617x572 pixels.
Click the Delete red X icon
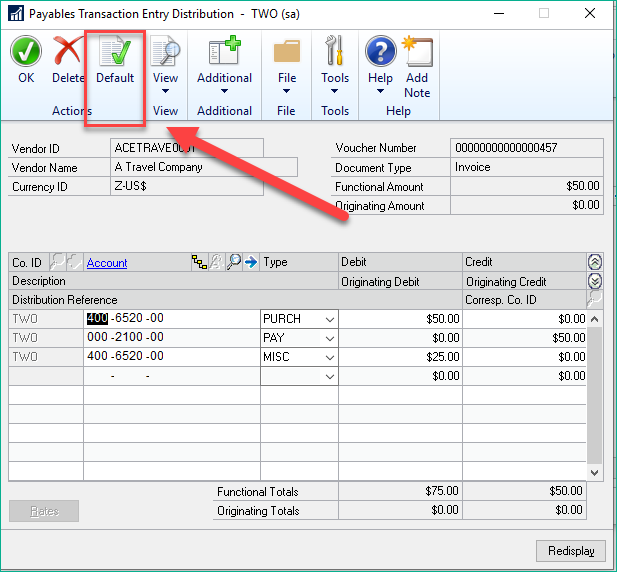pos(68,52)
